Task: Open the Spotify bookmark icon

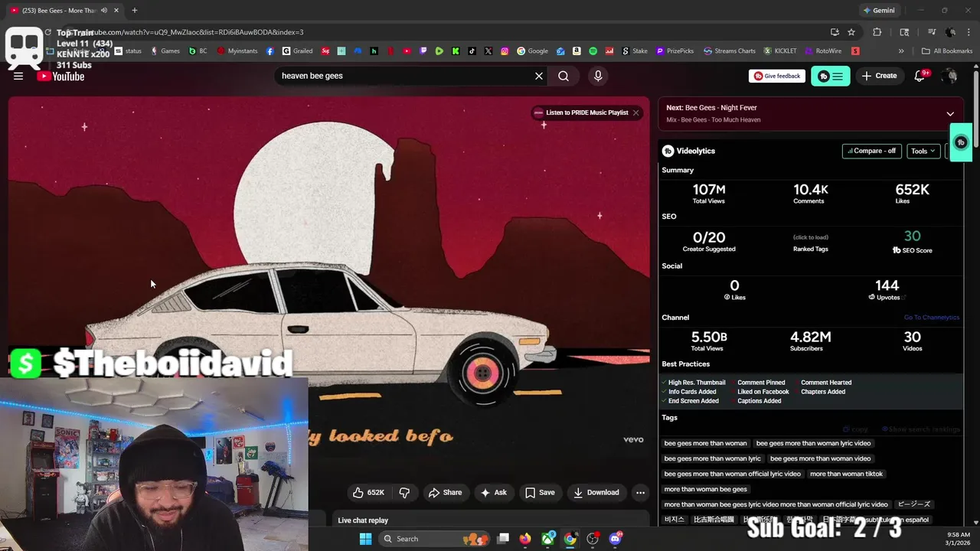Action: (x=593, y=51)
